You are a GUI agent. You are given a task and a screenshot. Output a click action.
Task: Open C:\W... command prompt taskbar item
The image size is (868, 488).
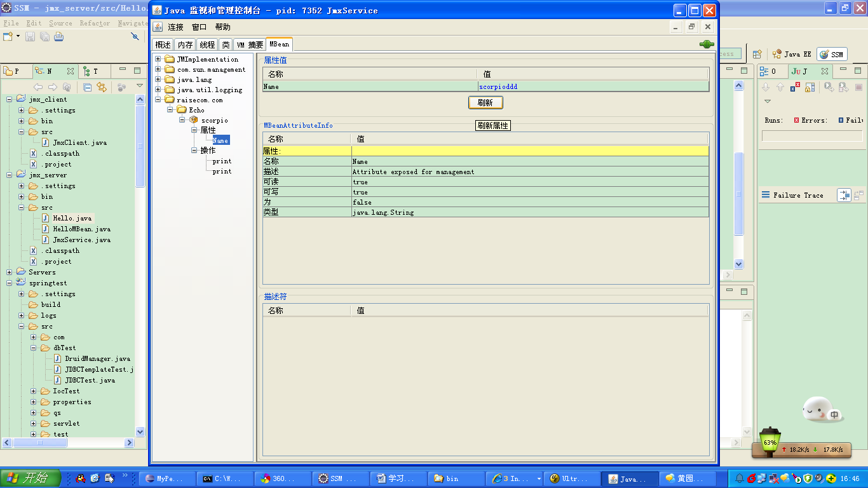point(224,478)
